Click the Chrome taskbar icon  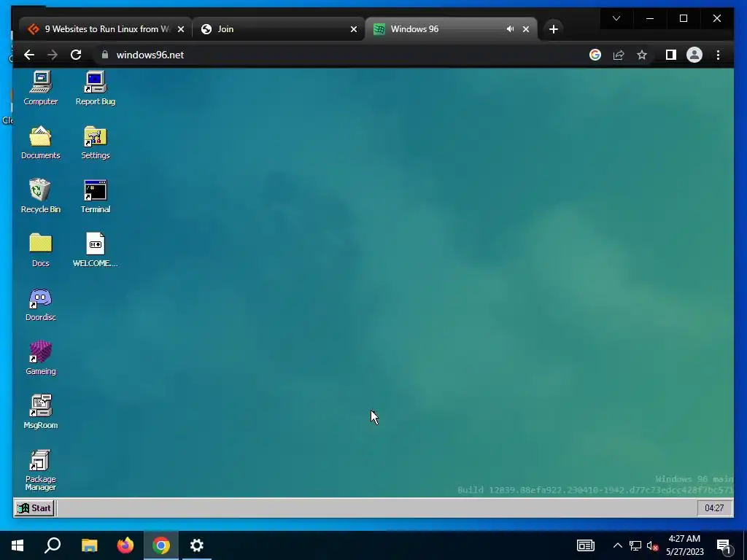coord(161,545)
